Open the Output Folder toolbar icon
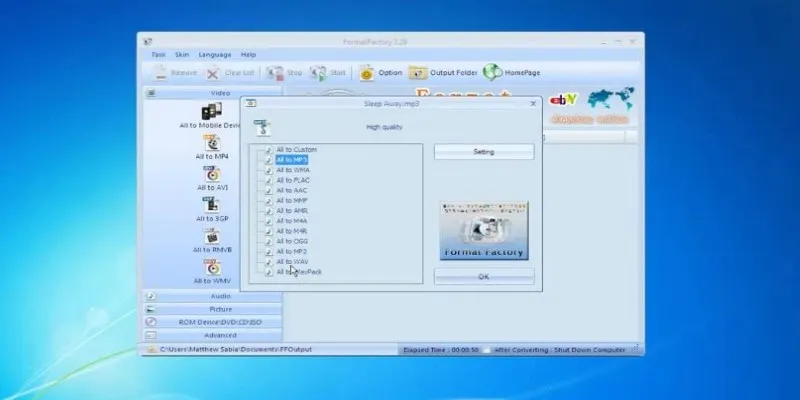800x400 pixels. pyautogui.click(x=418, y=73)
